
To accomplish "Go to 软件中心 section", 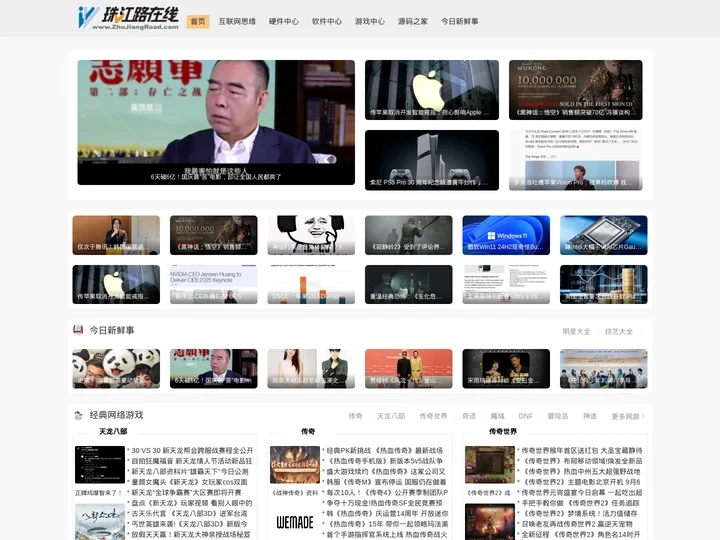I will 326,22.
